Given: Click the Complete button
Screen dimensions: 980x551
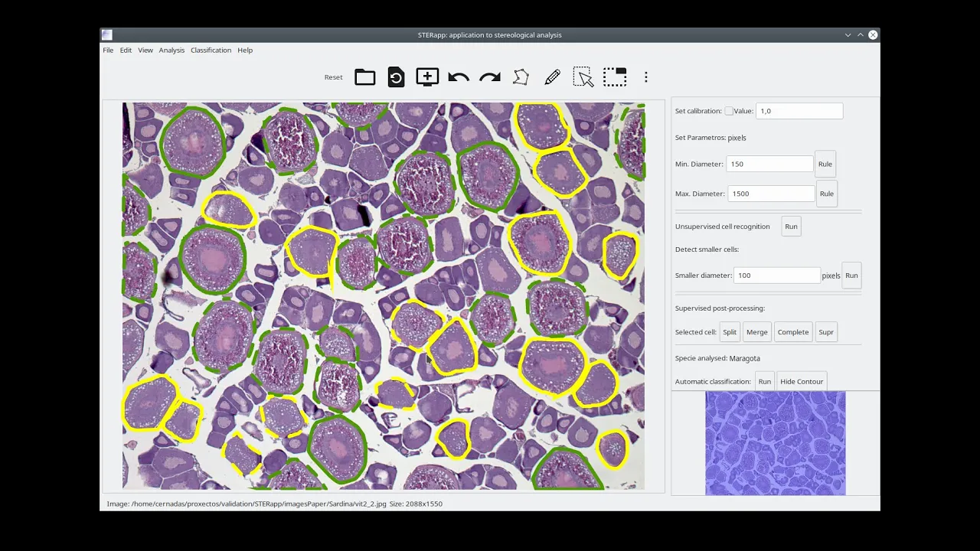Looking at the screenshot, I should 793,332.
